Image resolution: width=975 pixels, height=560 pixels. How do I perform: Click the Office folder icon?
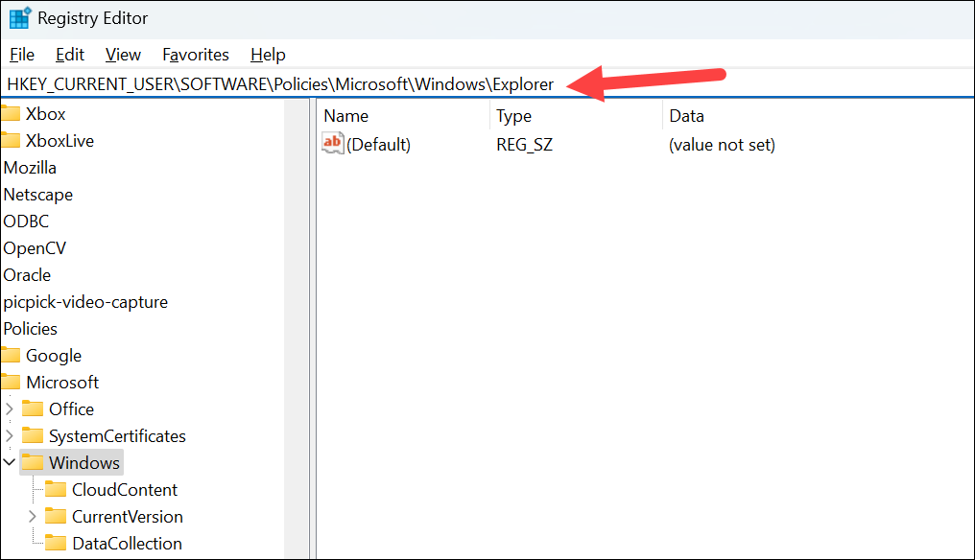click(33, 408)
